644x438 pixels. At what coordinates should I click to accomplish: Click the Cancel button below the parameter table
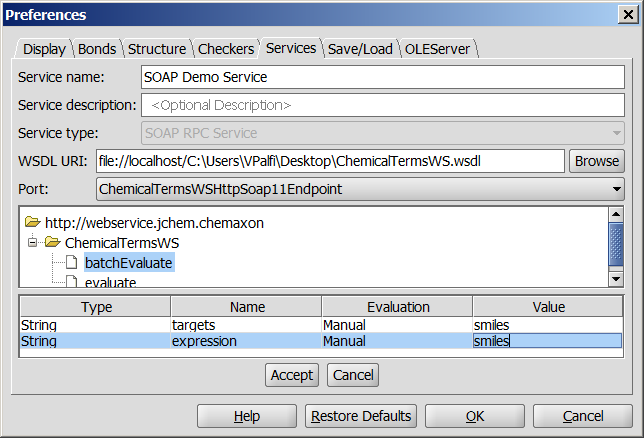point(352,375)
